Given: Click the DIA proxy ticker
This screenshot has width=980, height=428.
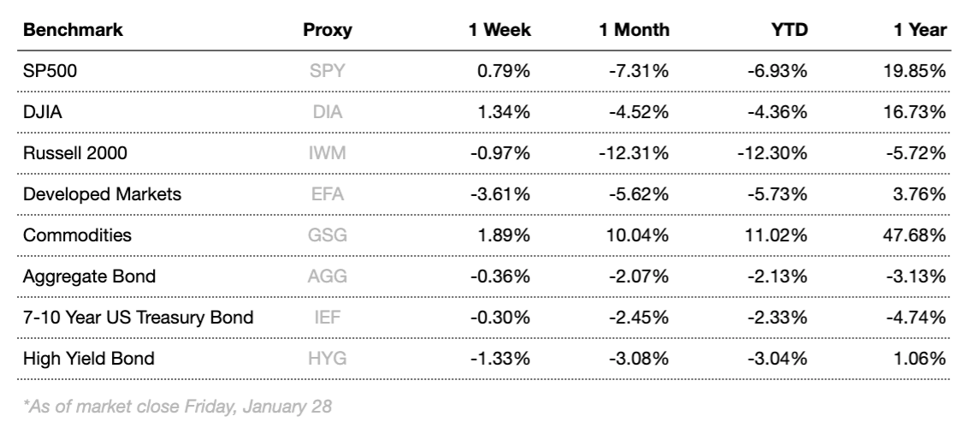Looking at the screenshot, I should 327,111.
